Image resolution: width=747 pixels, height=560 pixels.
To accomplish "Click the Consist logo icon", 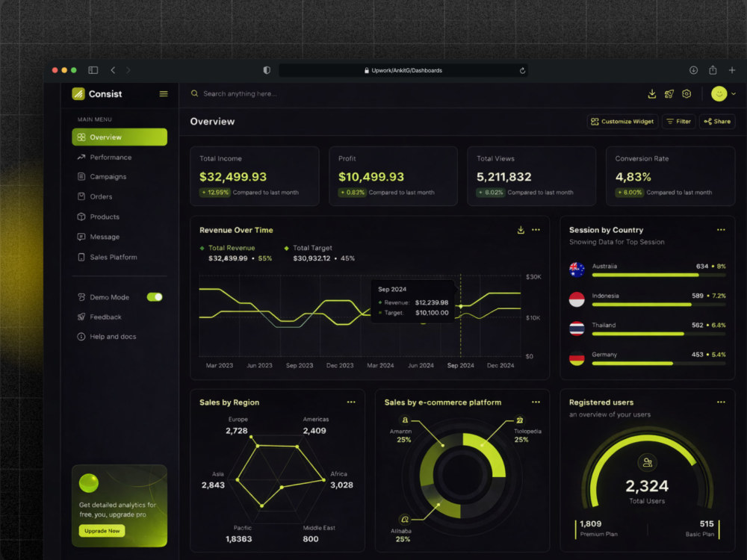I will [x=78, y=94].
